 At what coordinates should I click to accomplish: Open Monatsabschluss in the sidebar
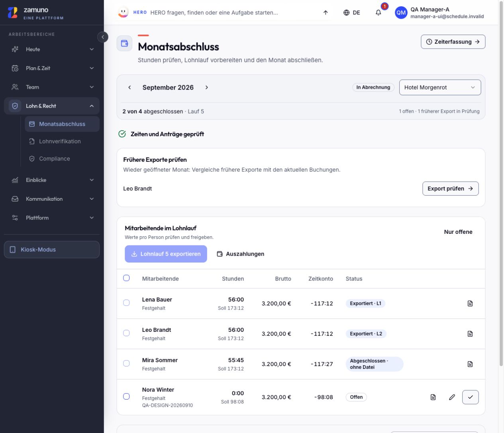click(62, 124)
